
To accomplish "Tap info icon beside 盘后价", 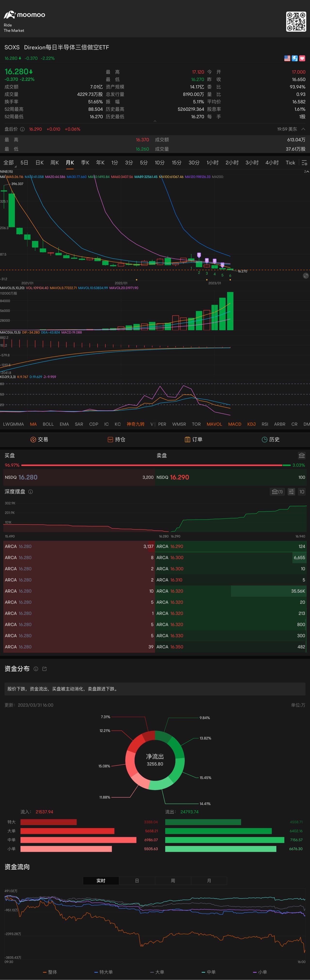I will point(23,129).
